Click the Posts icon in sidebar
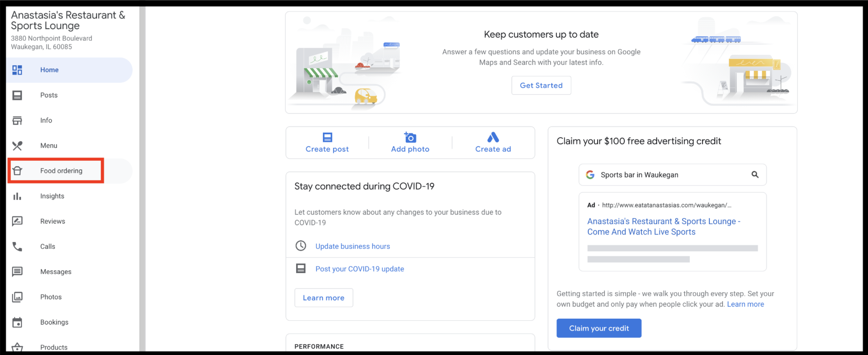Screen dimensions: 868x355 click(17, 95)
